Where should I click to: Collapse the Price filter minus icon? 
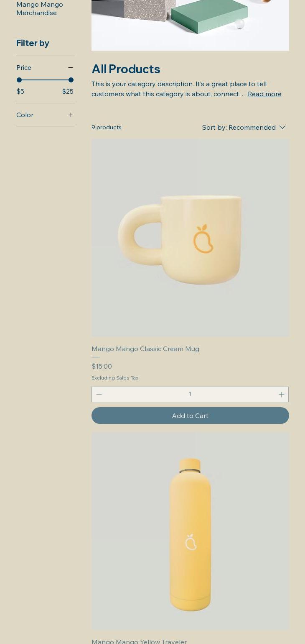coord(71,68)
